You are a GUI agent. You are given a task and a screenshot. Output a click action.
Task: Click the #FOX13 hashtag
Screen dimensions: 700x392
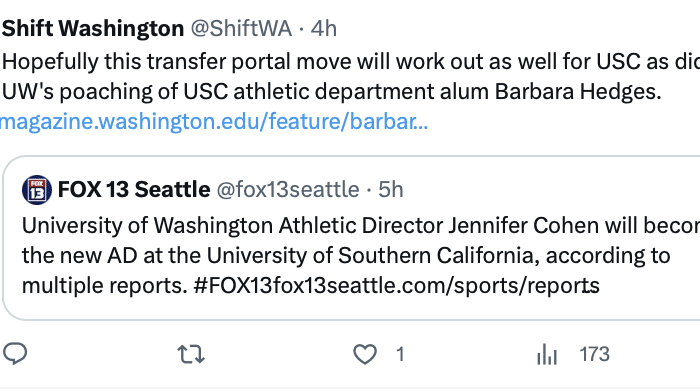pos(233,285)
